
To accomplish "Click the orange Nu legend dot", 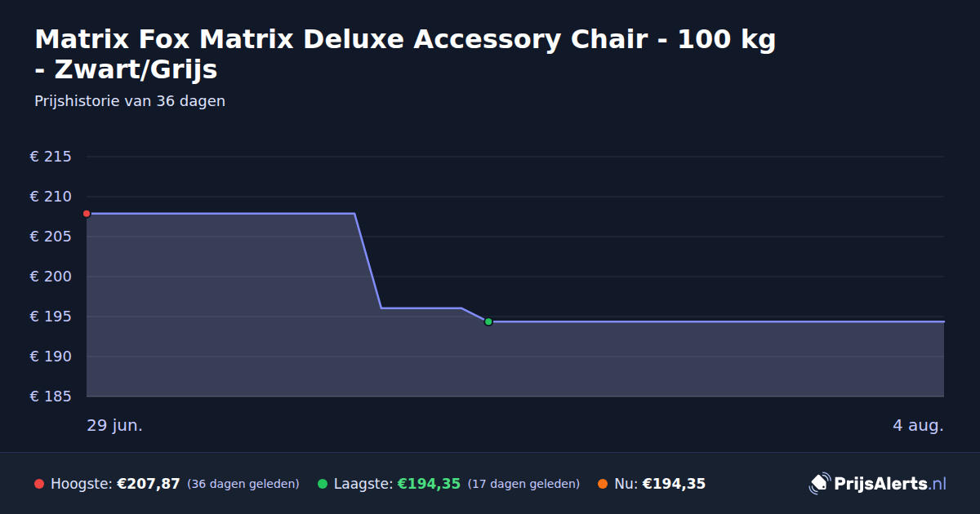I will [603, 484].
